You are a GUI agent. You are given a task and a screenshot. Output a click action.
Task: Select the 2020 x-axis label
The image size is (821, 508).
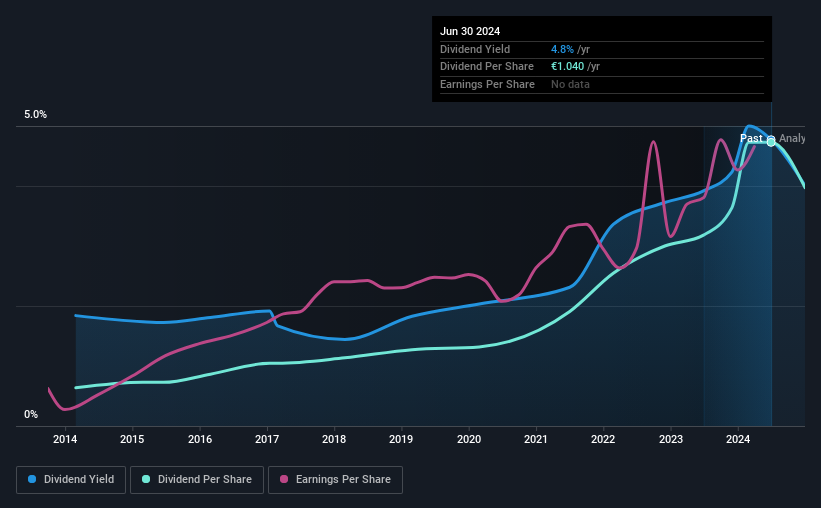pyautogui.click(x=469, y=439)
